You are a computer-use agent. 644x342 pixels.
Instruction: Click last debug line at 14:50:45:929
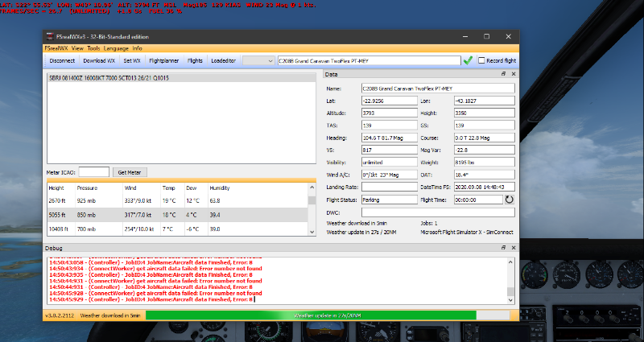(x=151, y=299)
